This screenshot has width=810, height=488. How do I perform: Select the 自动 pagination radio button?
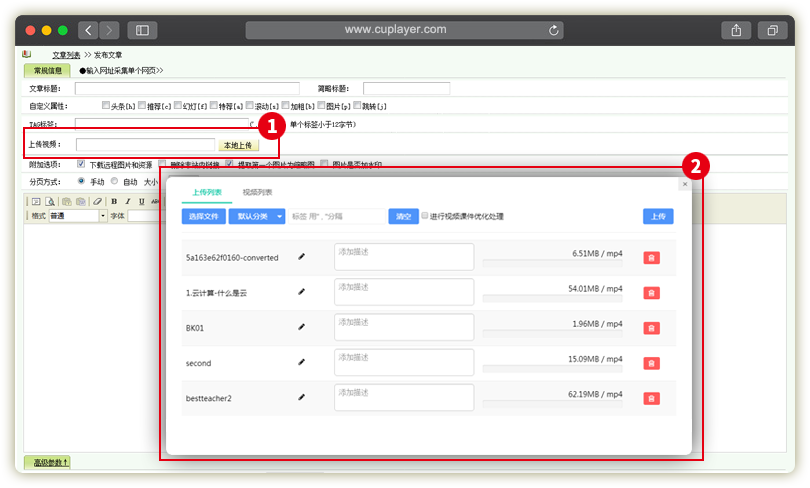pos(115,182)
